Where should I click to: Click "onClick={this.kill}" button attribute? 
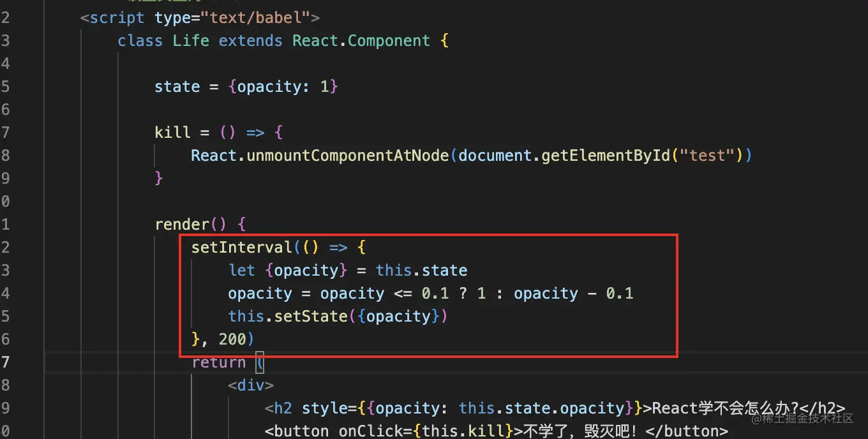pos(426,431)
